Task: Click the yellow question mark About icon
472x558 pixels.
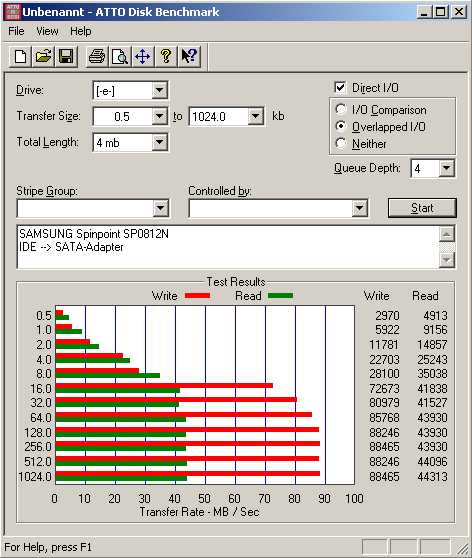Action: [x=166, y=56]
